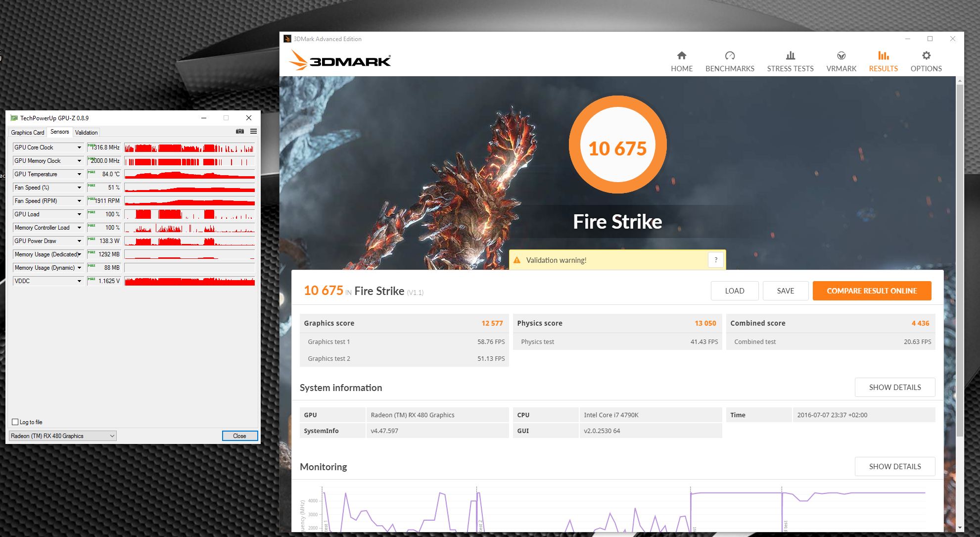
Task: Open the Benchmarks gauge icon
Action: (x=730, y=55)
